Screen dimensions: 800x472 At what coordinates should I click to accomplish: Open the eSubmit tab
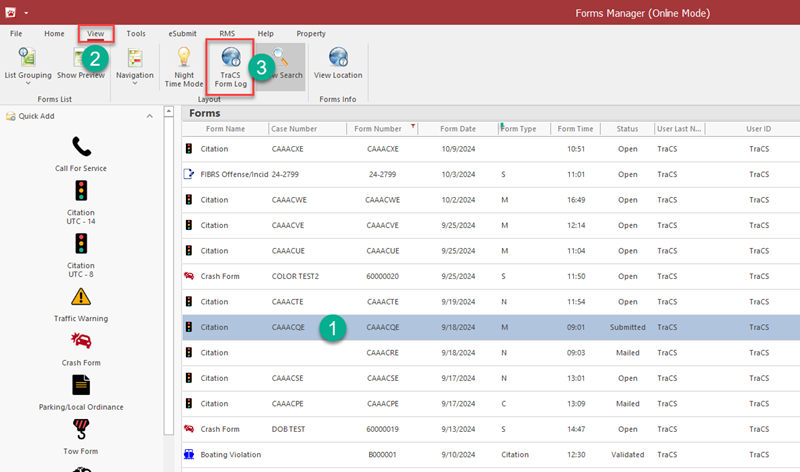tap(181, 33)
